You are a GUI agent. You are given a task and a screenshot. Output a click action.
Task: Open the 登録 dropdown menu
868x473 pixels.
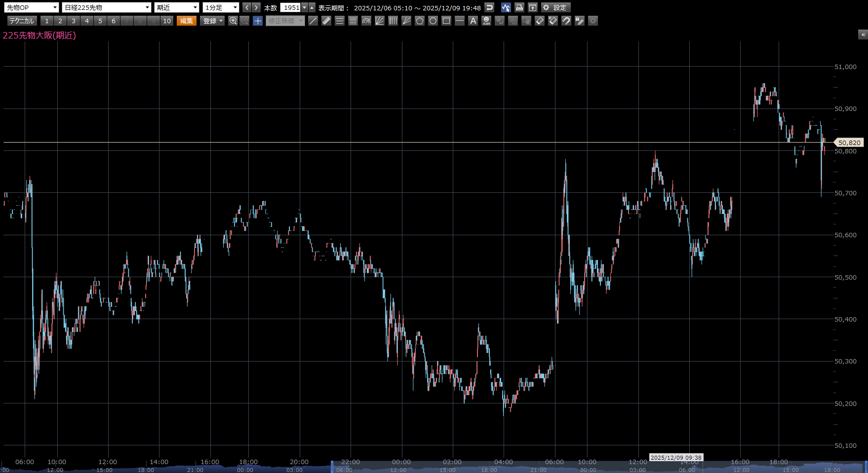[213, 21]
